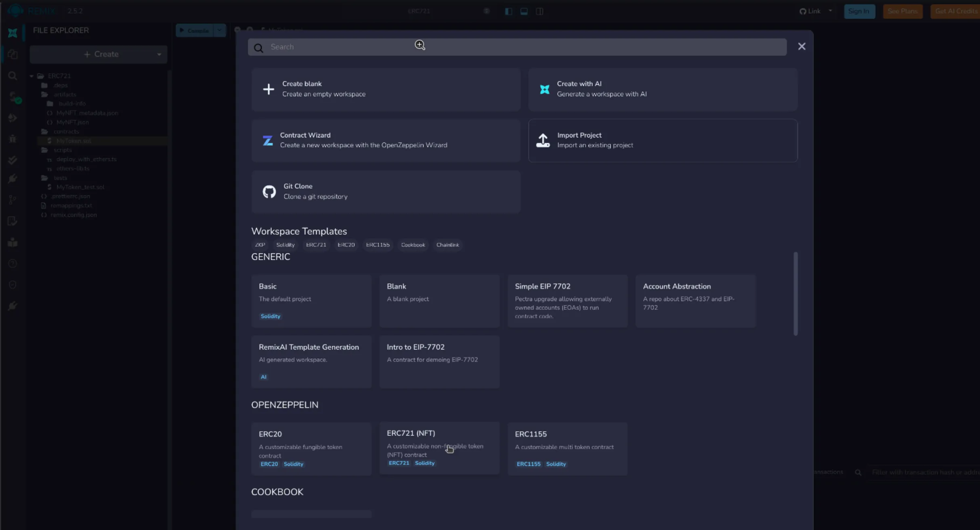Select the Account Abstraction template
The image size is (980, 530).
(x=695, y=301)
